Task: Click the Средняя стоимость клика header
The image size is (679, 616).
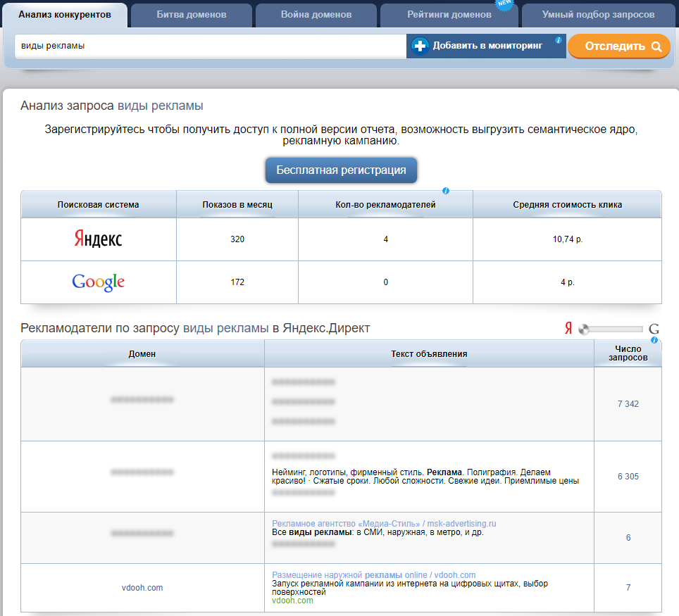Action: (567, 204)
